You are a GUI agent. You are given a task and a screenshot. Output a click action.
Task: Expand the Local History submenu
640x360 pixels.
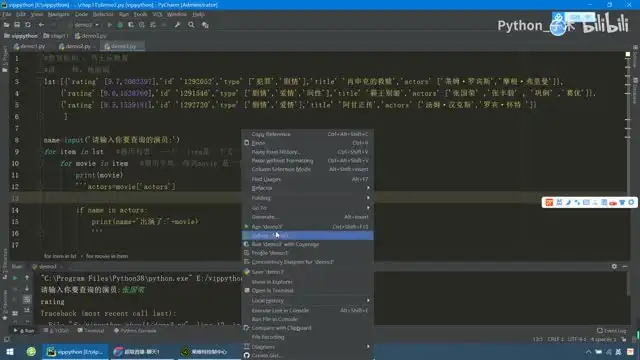pos(308,301)
